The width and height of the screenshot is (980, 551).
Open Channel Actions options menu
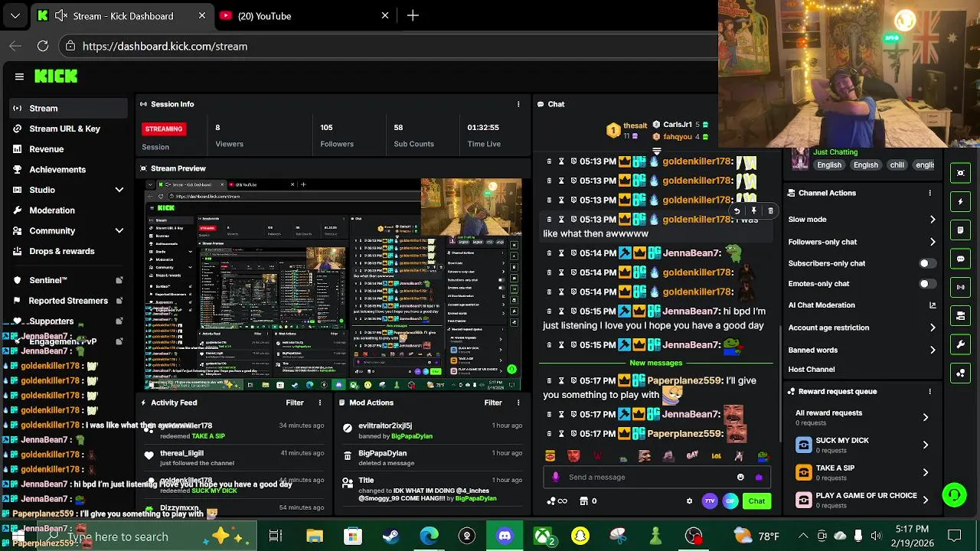pyautogui.click(x=930, y=193)
